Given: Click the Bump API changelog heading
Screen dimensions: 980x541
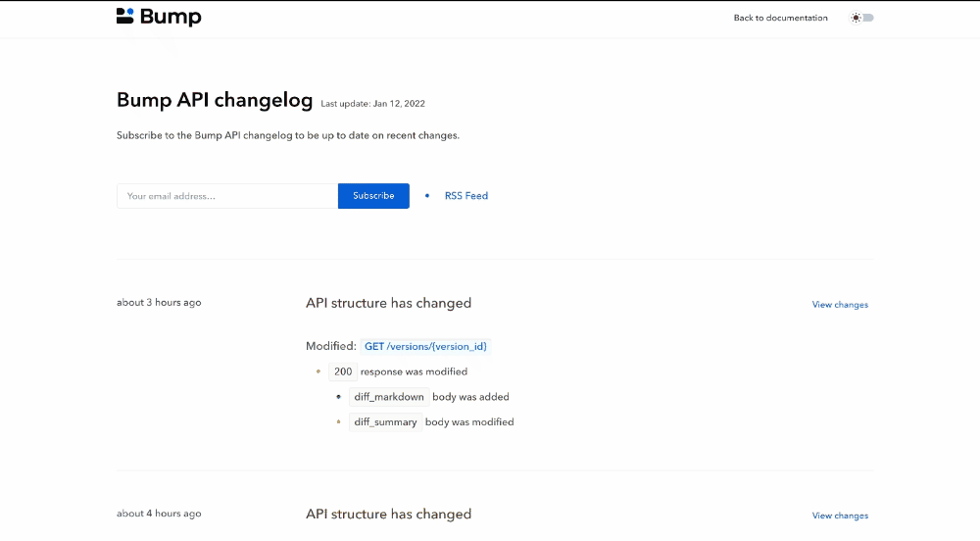Looking at the screenshot, I should tap(215, 100).
